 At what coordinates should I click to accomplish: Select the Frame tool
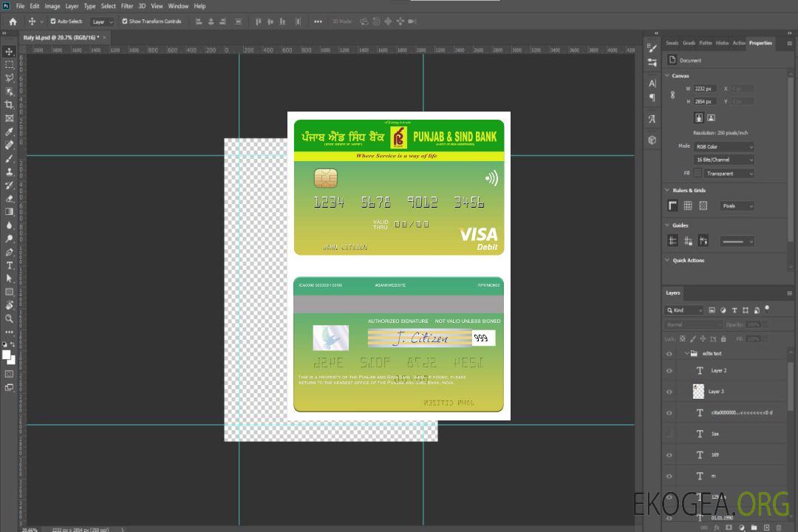pyautogui.click(x=9, y=118)
